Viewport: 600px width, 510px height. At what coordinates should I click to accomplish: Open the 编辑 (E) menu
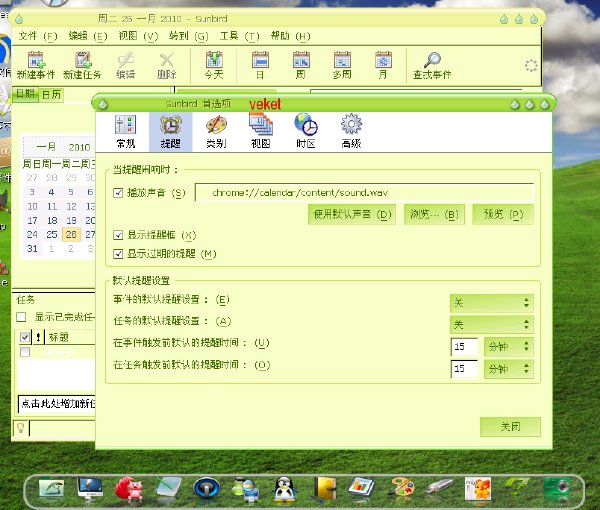[x=88, y=36]
